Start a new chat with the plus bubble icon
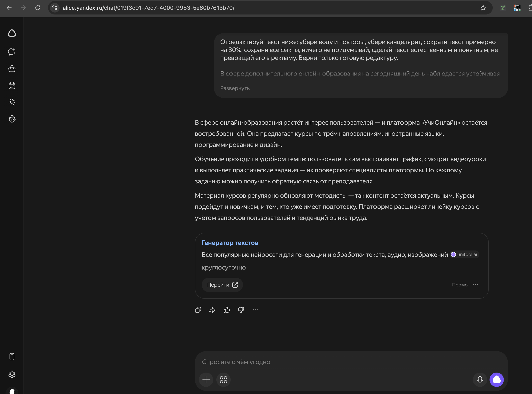Viewport: 532px width, 394px height. [x=12, y=52]
